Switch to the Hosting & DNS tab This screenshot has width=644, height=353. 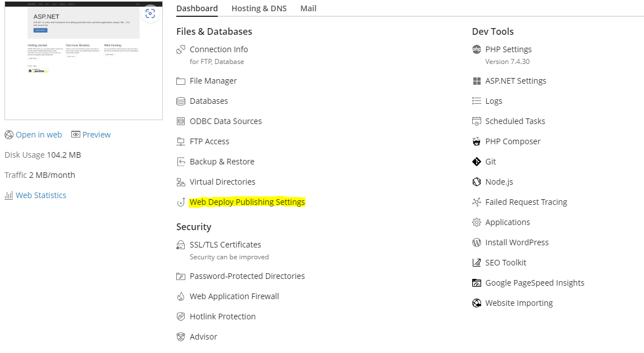pyautogui.click(x=259, y=8)
